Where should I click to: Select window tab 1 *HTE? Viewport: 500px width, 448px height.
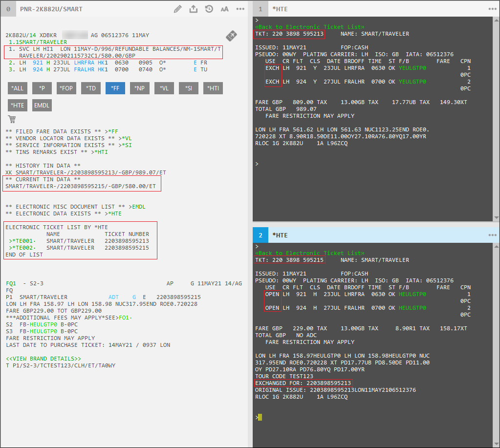click(x=280, y=9)
